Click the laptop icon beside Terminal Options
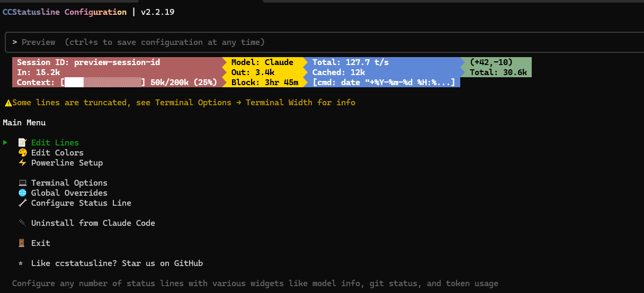644x293 pixels. click(22, 182)
